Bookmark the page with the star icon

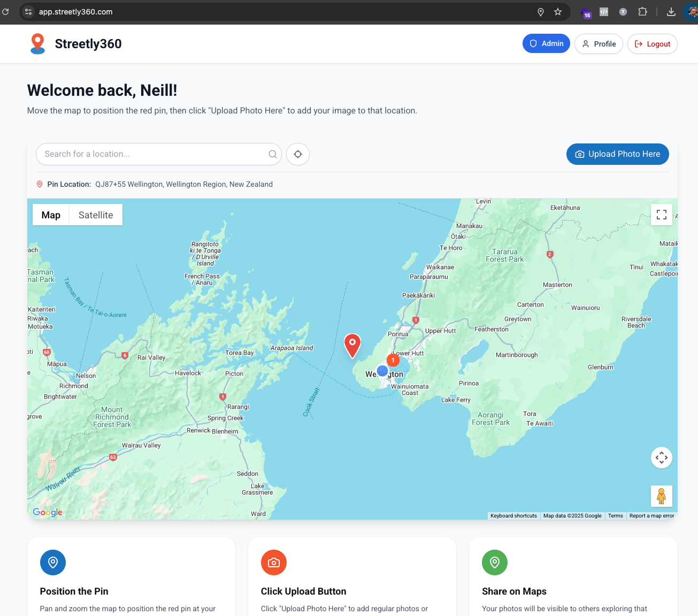click(558, 11)
